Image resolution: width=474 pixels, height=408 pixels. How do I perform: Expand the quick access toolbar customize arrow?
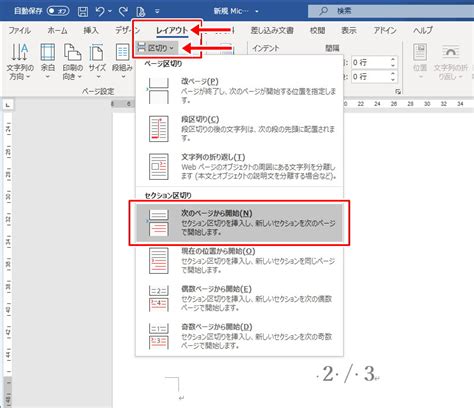(157, 12)
